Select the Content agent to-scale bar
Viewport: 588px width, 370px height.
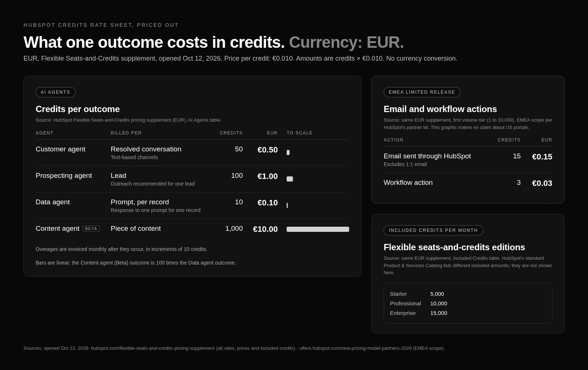pos(318,229)
